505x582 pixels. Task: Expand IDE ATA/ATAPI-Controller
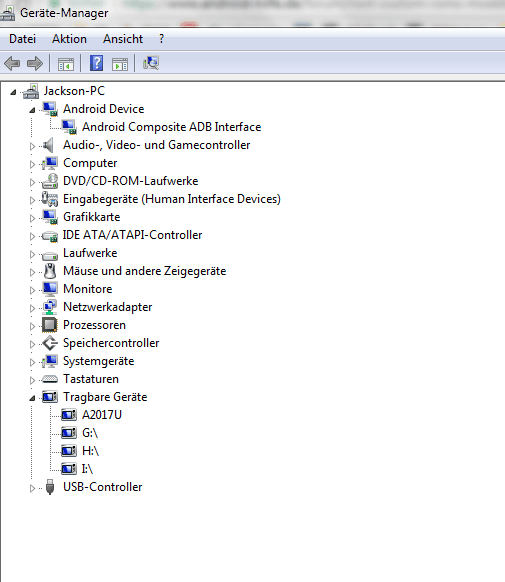click(x=32, y=236)
